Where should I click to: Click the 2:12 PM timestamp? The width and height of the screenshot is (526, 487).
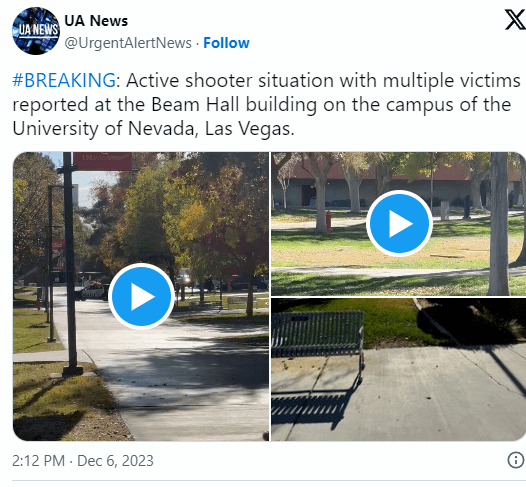(x=38, y=461)
